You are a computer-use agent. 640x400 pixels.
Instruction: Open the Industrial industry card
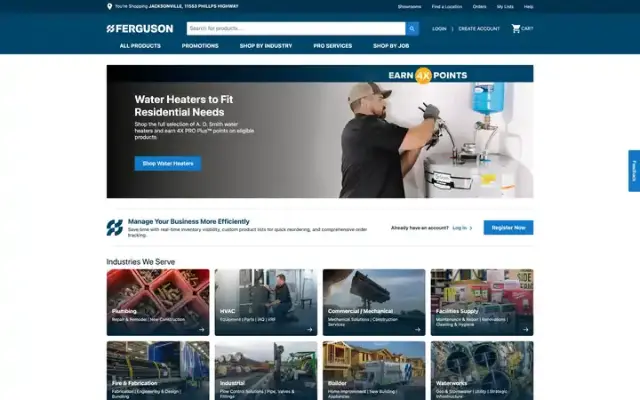coord(266,371)
